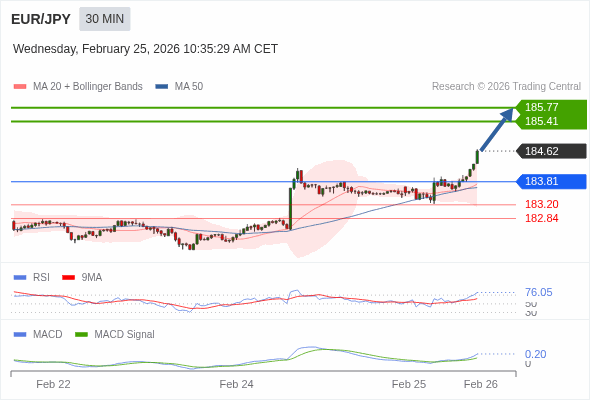590x400 pixels.
Task: Click the date and time text line
Action: pyautogui.click(x=145, y=49)
